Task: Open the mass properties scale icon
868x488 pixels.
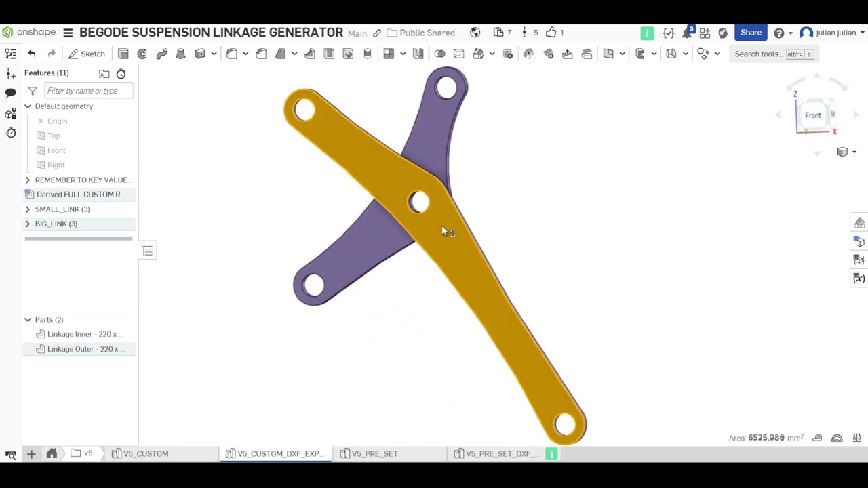Action: click(x=857, y=438)
